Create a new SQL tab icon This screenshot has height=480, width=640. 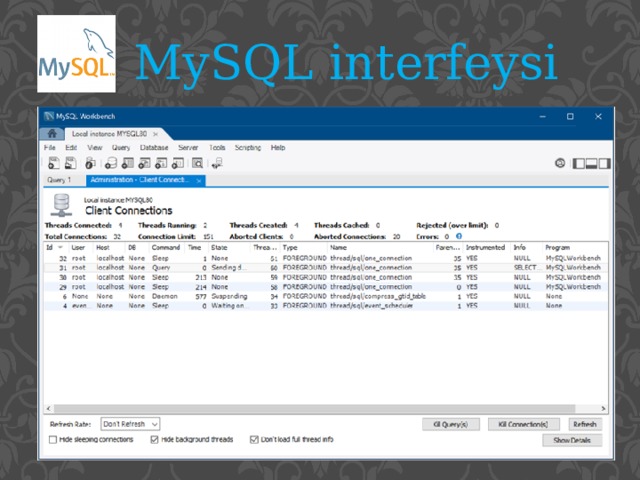tap(54, 163)
